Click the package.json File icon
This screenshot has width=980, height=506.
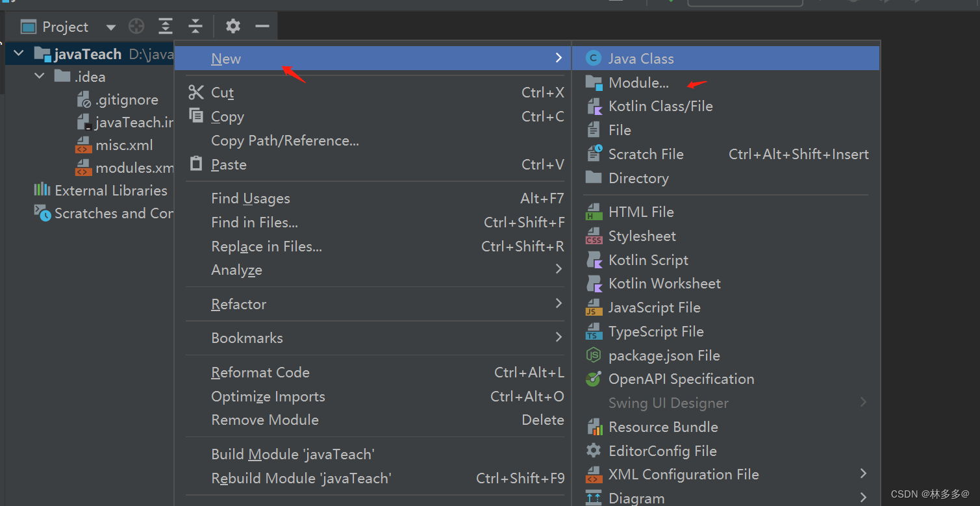(x=592, y=355)
